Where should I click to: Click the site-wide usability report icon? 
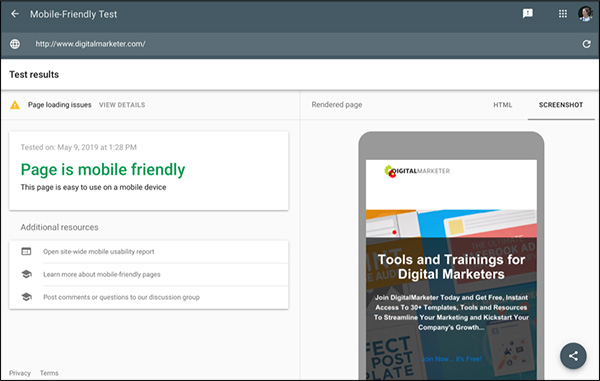click(26, 251)
